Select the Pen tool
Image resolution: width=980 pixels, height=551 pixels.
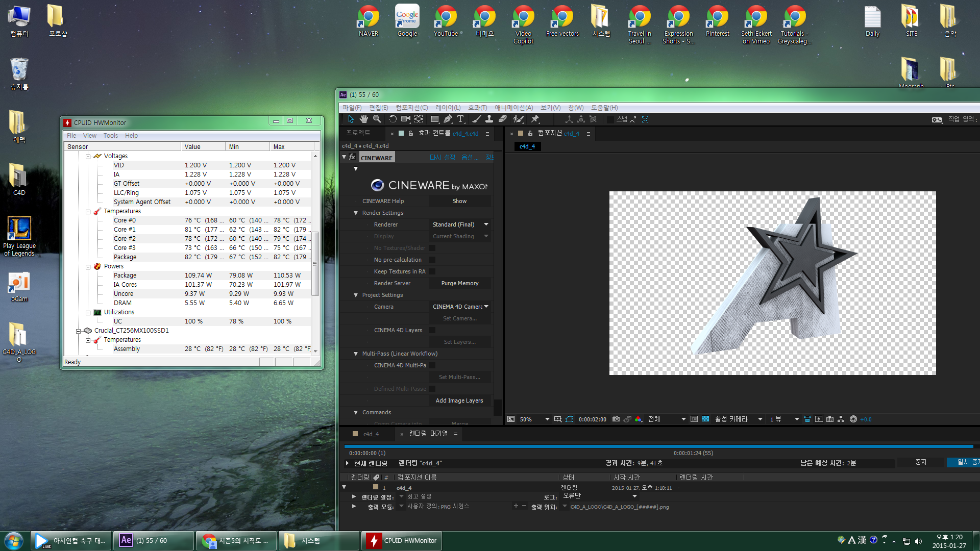448,119
